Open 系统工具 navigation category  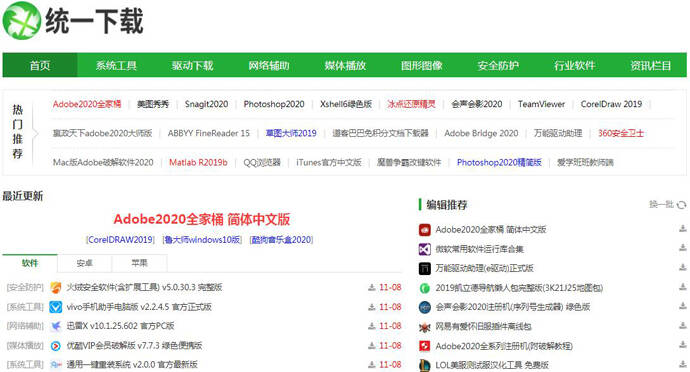pos(116,65)
